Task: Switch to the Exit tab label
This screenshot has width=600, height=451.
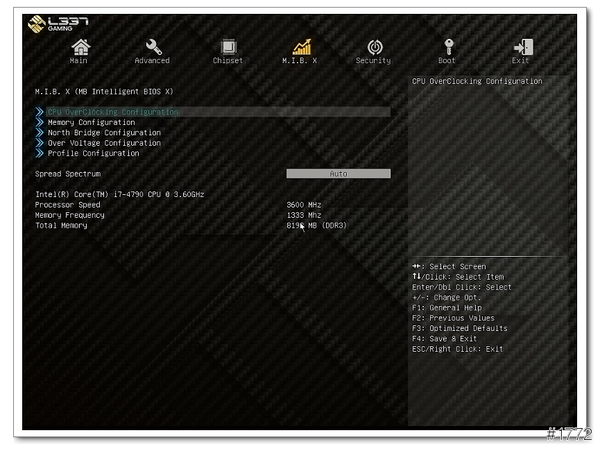Action: point(520,60)
